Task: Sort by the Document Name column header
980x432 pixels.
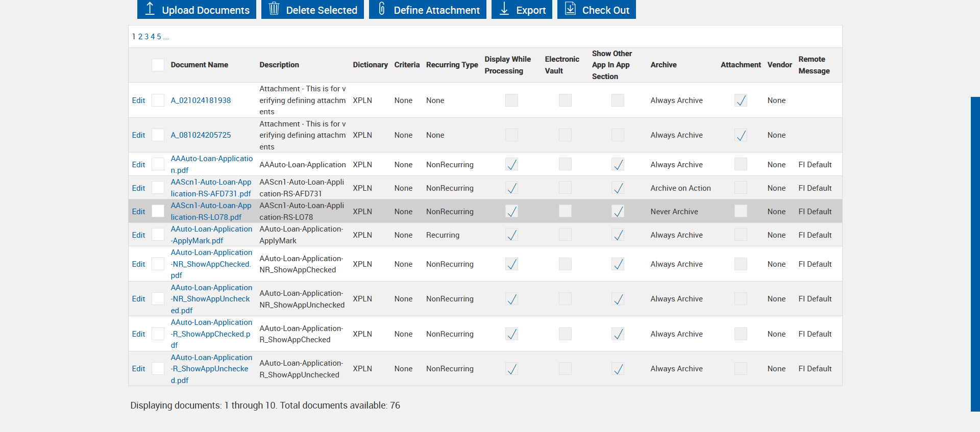Action: pyautogui.click(x=199, y=65)
